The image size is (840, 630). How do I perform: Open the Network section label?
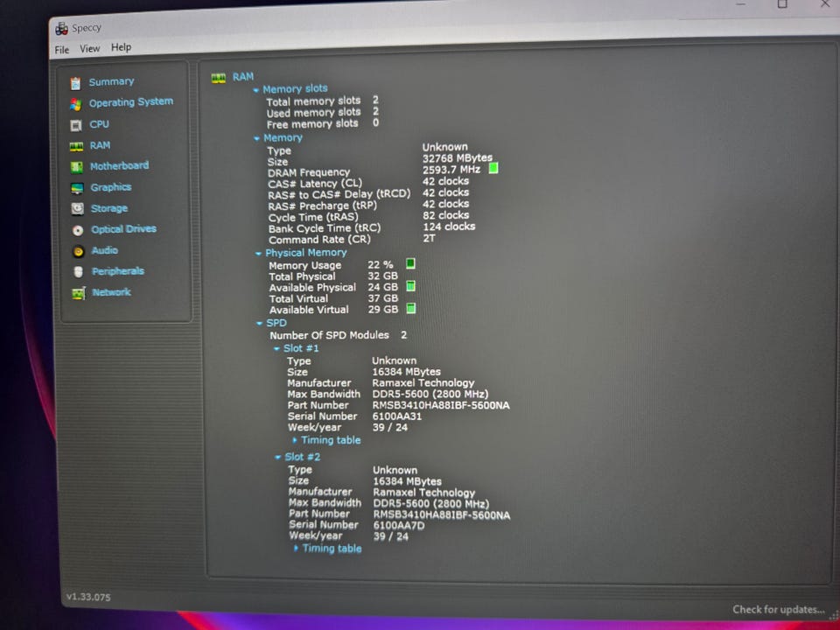tap(111, 292)
